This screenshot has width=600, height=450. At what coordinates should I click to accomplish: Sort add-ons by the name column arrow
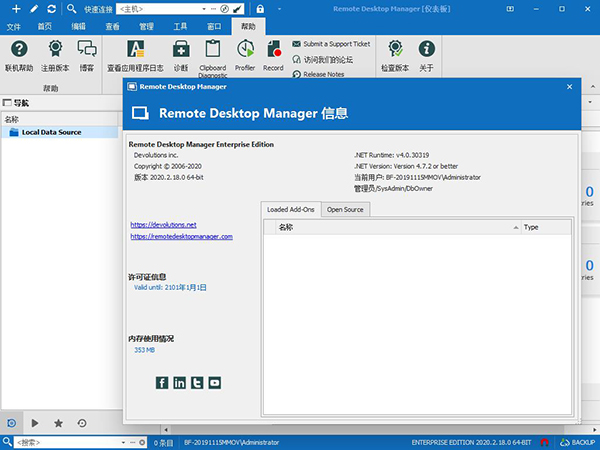click(x=515, y=227)
